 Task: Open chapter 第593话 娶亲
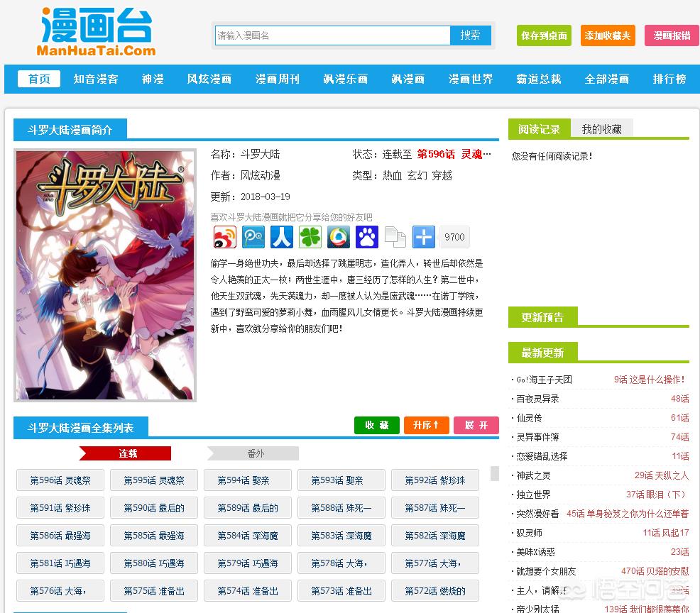pyautogui.click(x=341, y=480)
